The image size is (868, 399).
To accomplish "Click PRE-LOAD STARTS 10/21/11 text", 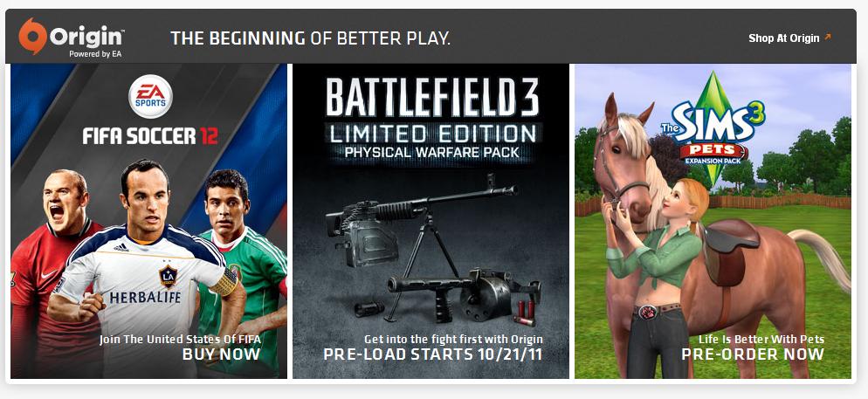I will pyautogui.click(x=433, y=354).
